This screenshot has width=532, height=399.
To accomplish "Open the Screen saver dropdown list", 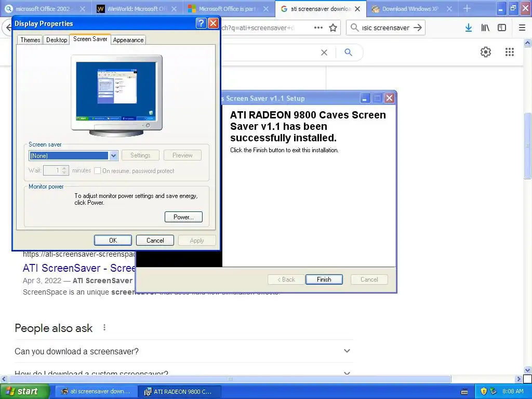I will click(x=113, y=156).
